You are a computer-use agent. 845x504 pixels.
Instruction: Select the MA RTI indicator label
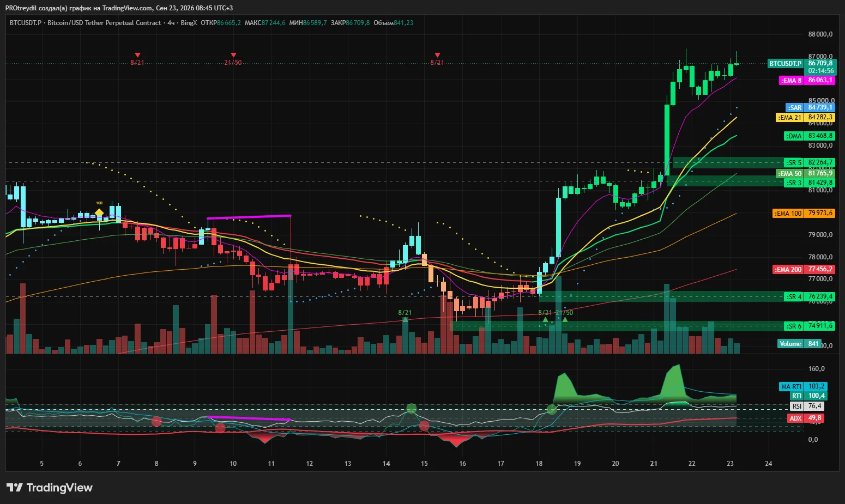[x=803, y=386]
